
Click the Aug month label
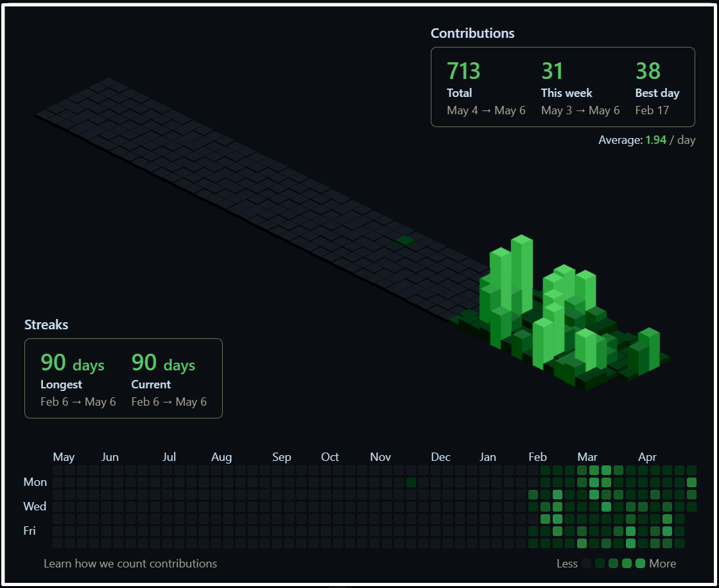221,457
